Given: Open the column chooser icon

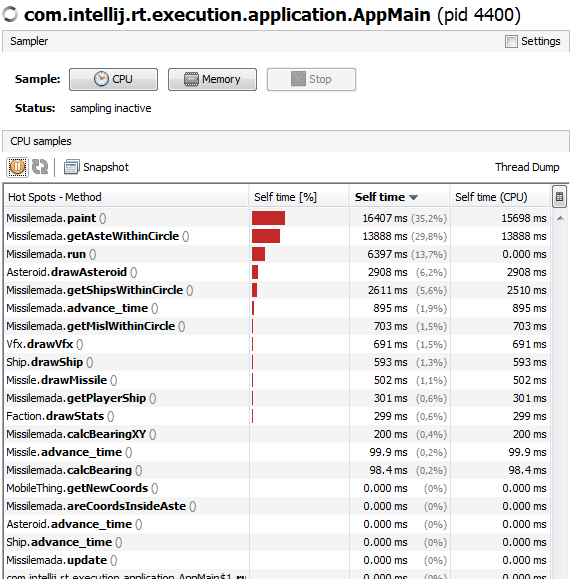Looking at the screenshot, I should click(559, 196).
